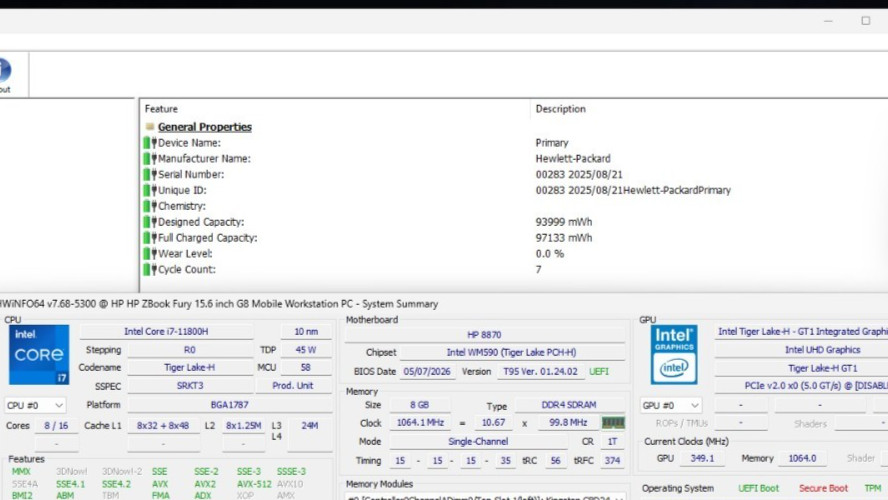Select the Designed Capacity row label
The height and width of the screenshot is (500, 888).
click(x=201, y=222)
